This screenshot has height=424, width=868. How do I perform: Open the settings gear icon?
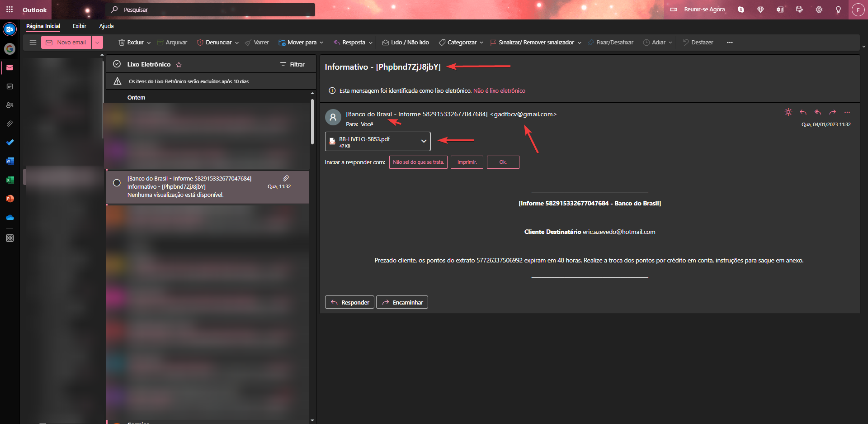pyautogui.click(x=819, y=10)
